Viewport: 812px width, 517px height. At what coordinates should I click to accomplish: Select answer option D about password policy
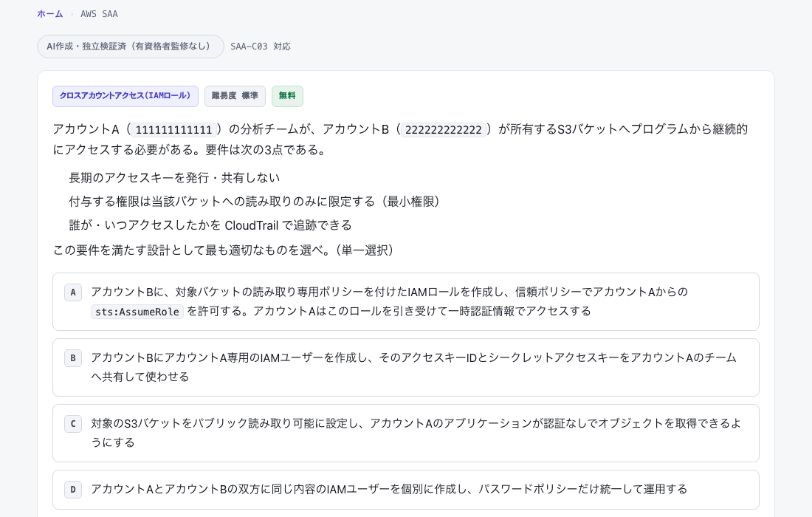coord(405,490)
